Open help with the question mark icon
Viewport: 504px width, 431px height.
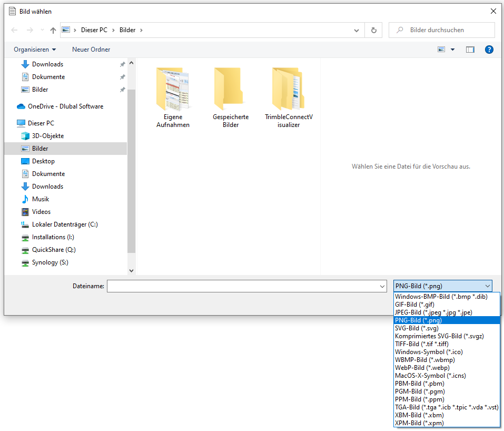(x=489, y=50)
